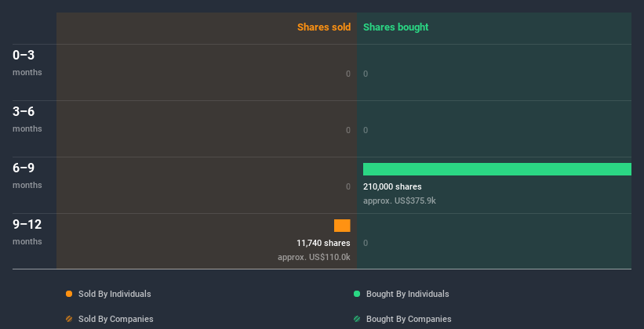The width and height of the screenshot is (644, 329).
Task: Click the green Bought By Individuals legend dot
Action: tap(357, 294)
